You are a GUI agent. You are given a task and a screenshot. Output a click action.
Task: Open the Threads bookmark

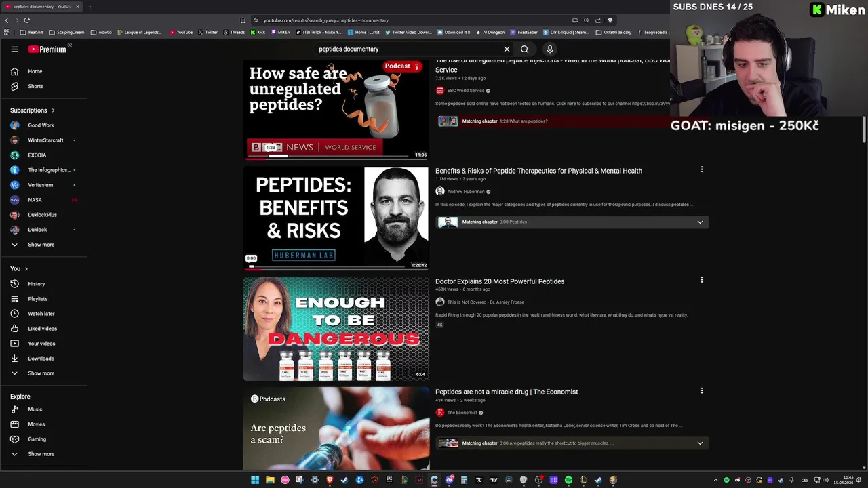[233, 32]
